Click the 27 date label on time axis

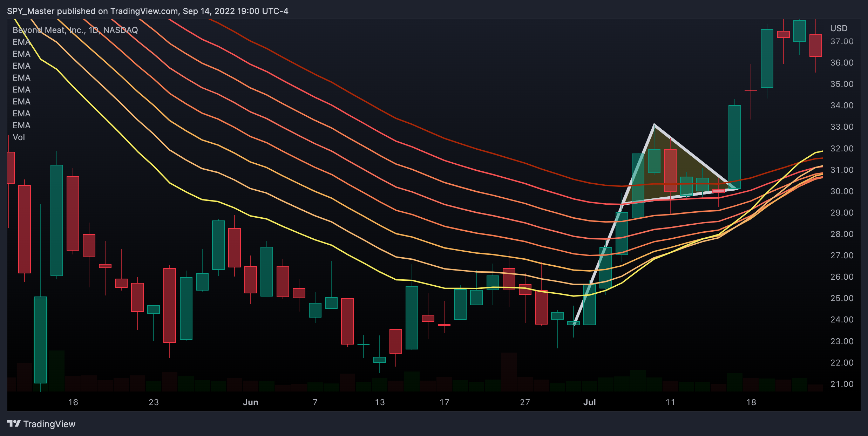click(x=525, y=402)
